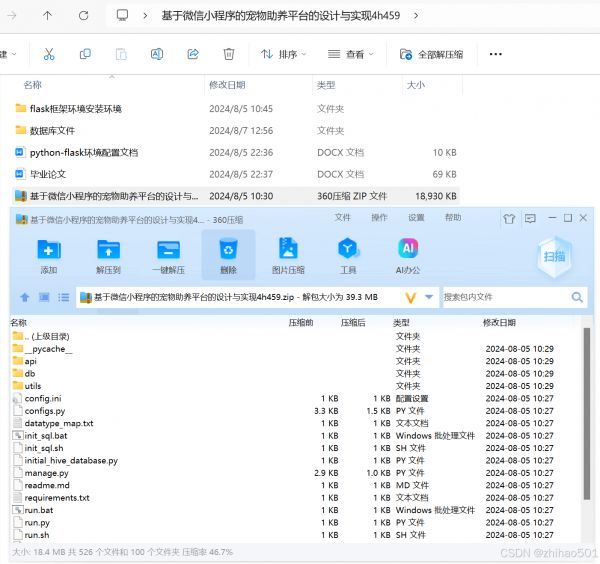600x564 pixels.
Task: Click the feedback message icon in 360压缩 title bar
Action: [x=530, y=218]
